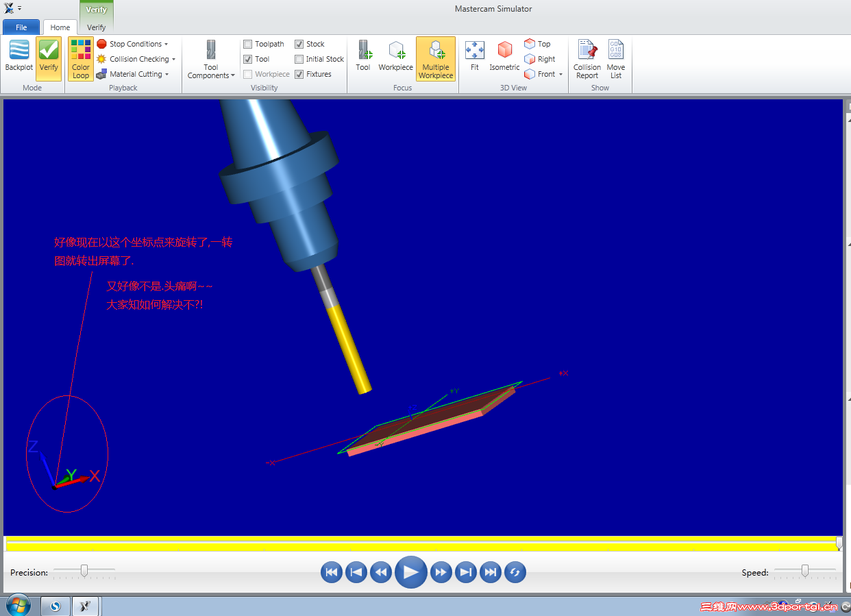The image size is (851, 616).
Task: Uncheck the Tool visibility checkbox
Action: (248, 59)
